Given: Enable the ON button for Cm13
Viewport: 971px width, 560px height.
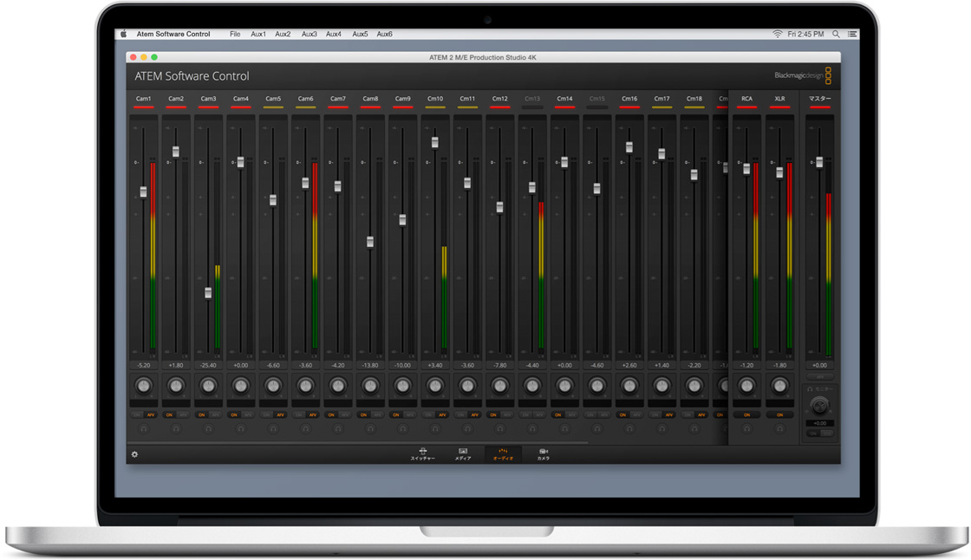Looking at the screenshot, I should pyautogui.click(x=525, y=414).
